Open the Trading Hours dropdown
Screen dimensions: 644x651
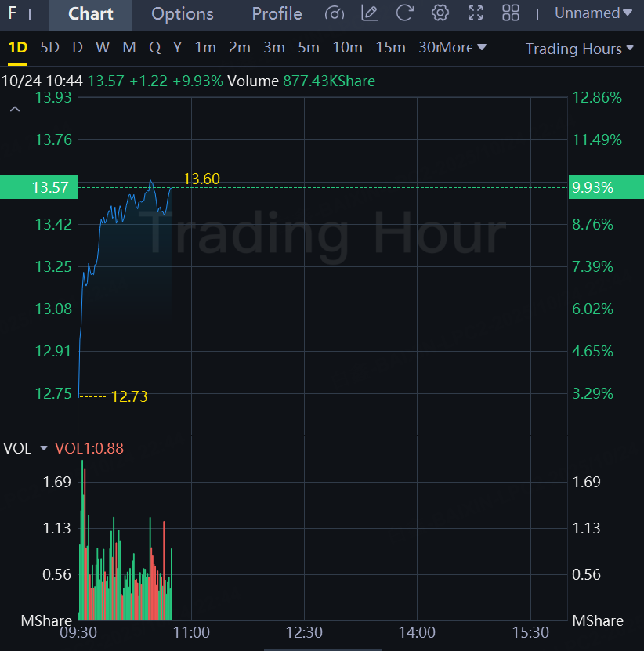579,49
